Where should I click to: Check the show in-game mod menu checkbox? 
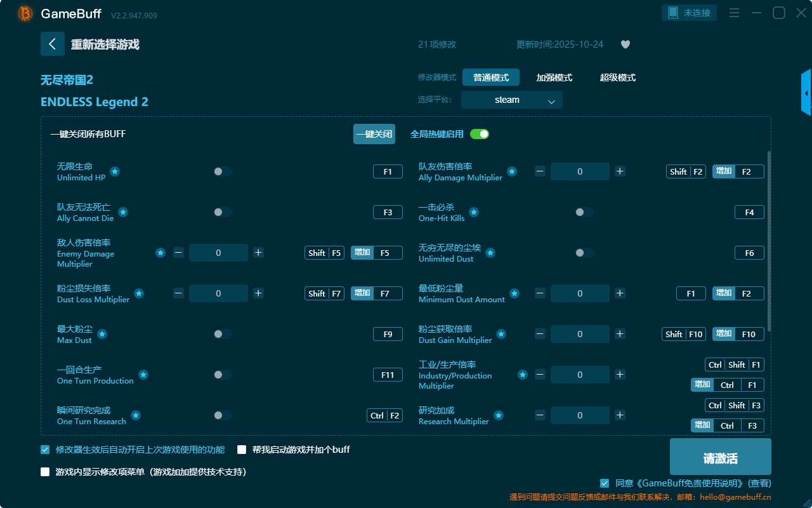tap(45, 472)
